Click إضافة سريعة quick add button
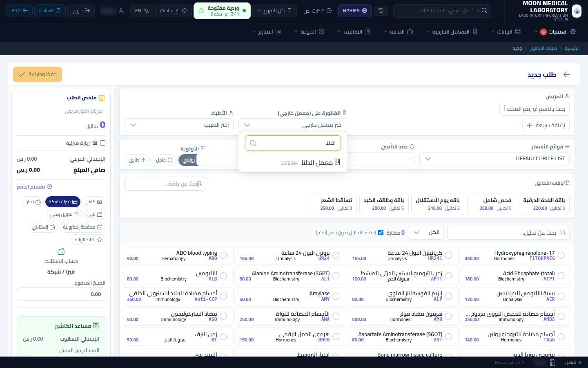This screenshot has width=588, height=368. coord(546,126)
